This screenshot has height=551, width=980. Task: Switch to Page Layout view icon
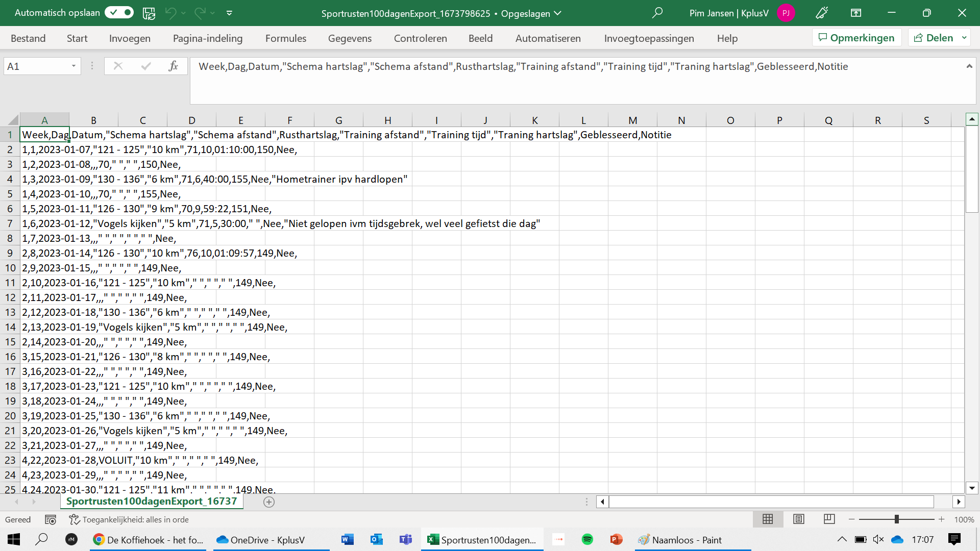pyautogui.click(x=799, y=519)
